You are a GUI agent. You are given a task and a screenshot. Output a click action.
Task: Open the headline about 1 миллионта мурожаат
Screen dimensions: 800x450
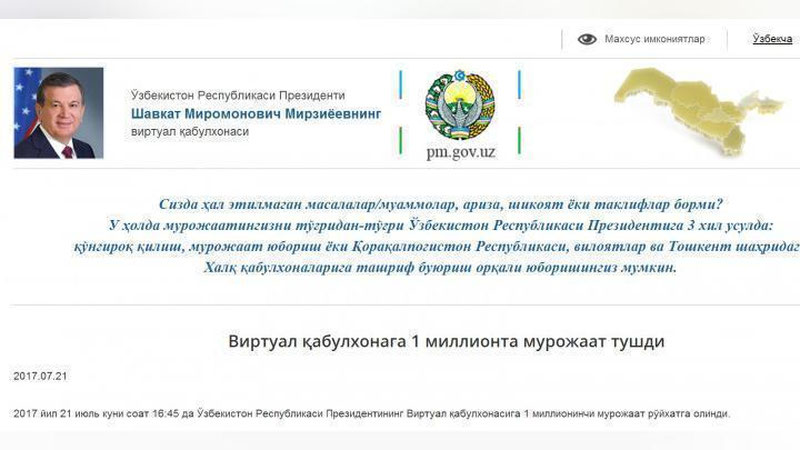(445, 341)
